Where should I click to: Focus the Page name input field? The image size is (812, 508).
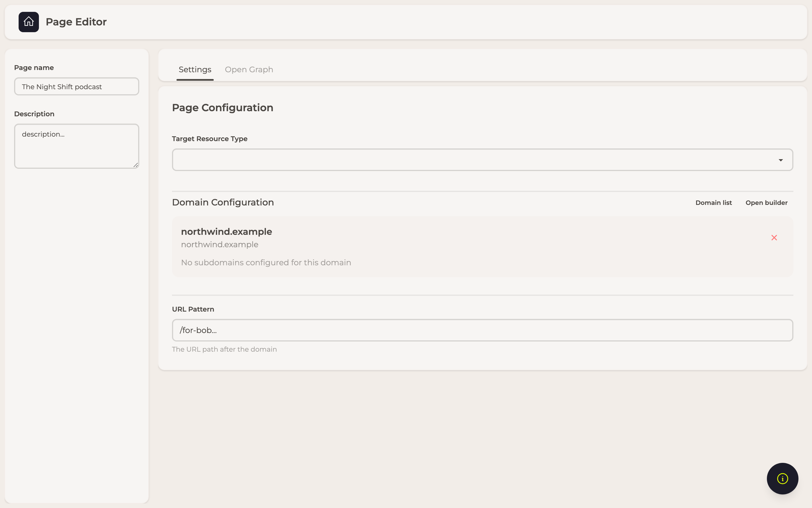coord(76,87)
